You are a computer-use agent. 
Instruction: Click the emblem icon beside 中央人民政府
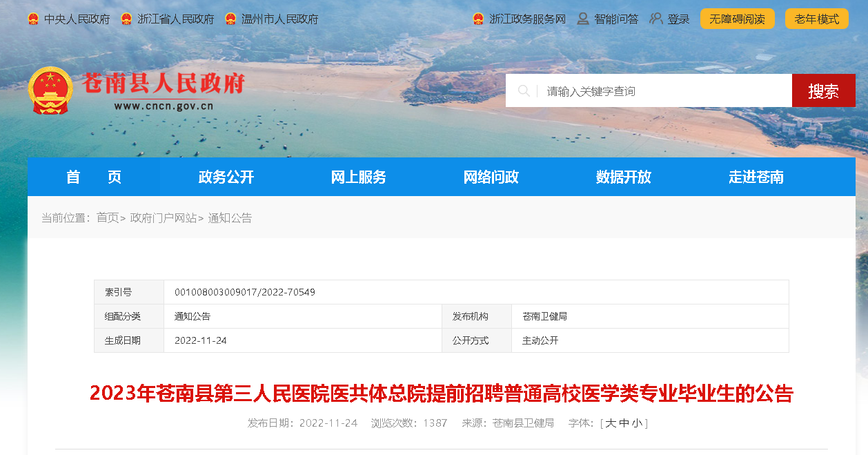click(x=33, y=19)
